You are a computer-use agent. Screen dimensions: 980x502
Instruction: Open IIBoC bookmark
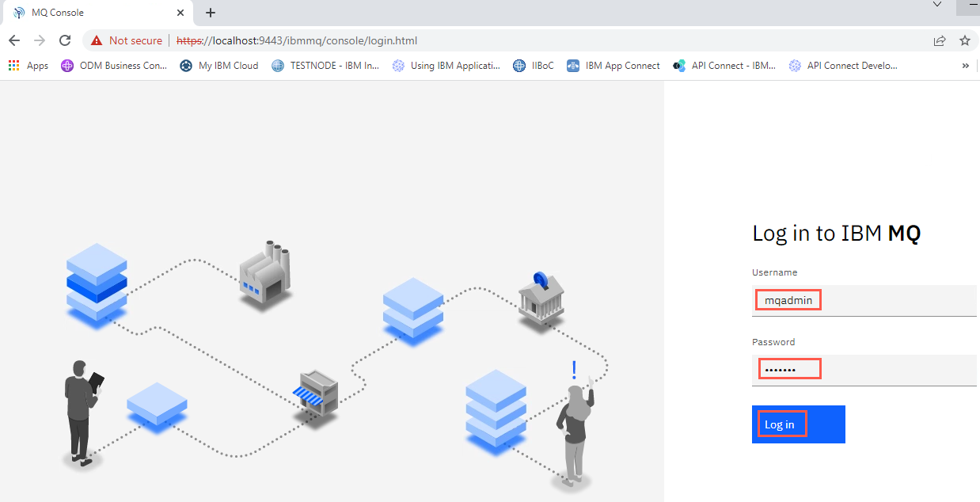pyautogui.click(x=534, y=66)
